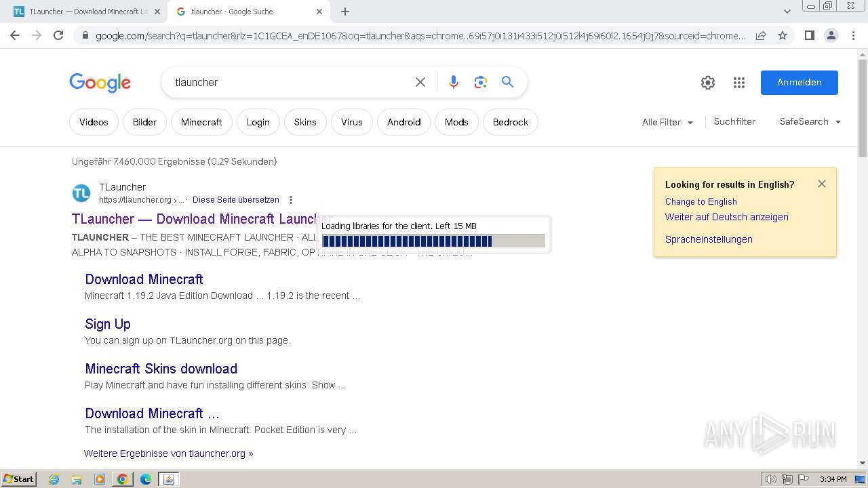Click the URL address bar
Screen dimensions: 868x488
coord(420,35)
